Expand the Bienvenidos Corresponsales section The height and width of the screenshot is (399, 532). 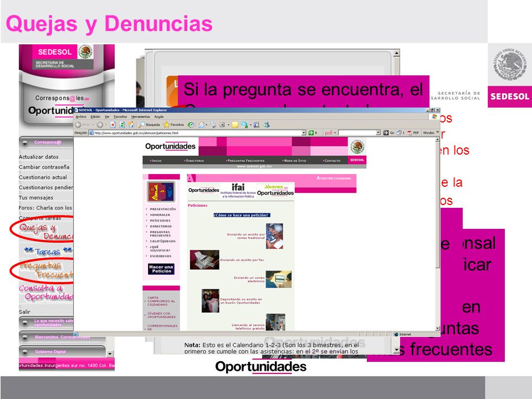tap(25, 337)
